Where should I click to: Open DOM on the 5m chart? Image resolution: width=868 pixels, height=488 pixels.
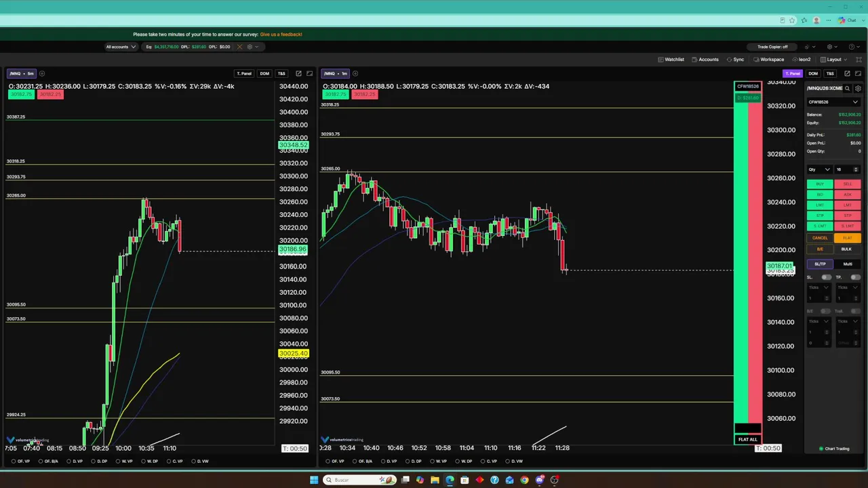[264, 73]
